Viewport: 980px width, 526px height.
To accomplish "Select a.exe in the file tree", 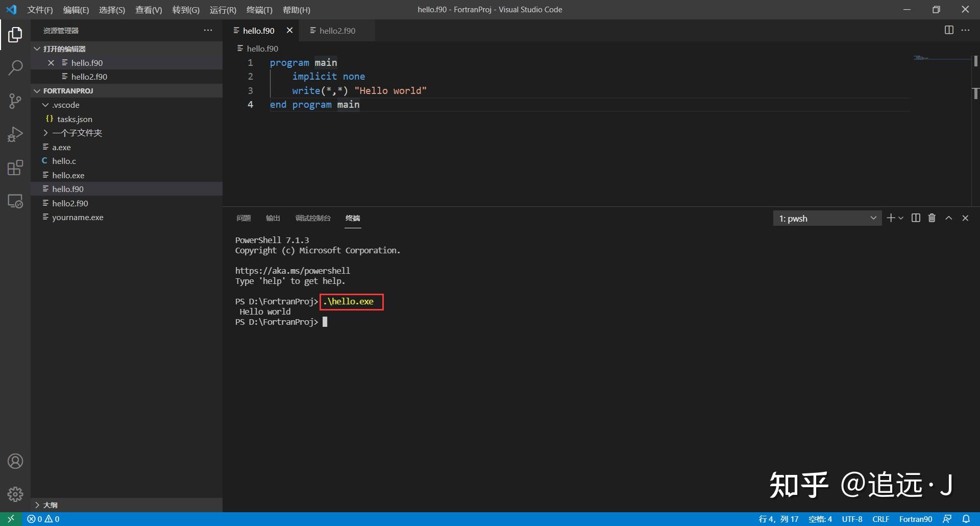I will pyautogui.click(x=127, y=147).
